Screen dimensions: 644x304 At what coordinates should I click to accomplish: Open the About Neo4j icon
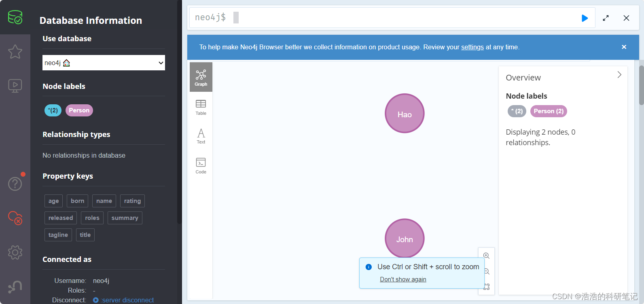click(x=15, y=287)
